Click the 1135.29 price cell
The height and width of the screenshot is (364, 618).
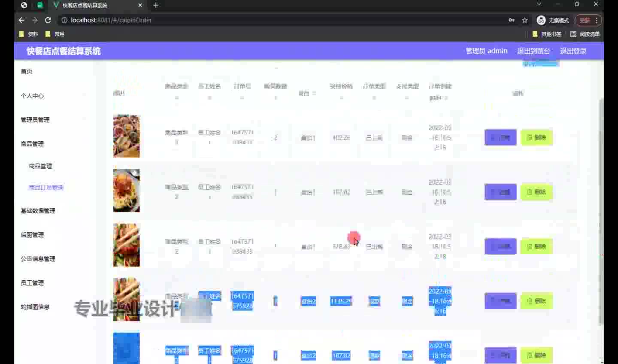(x=341, y=301)
